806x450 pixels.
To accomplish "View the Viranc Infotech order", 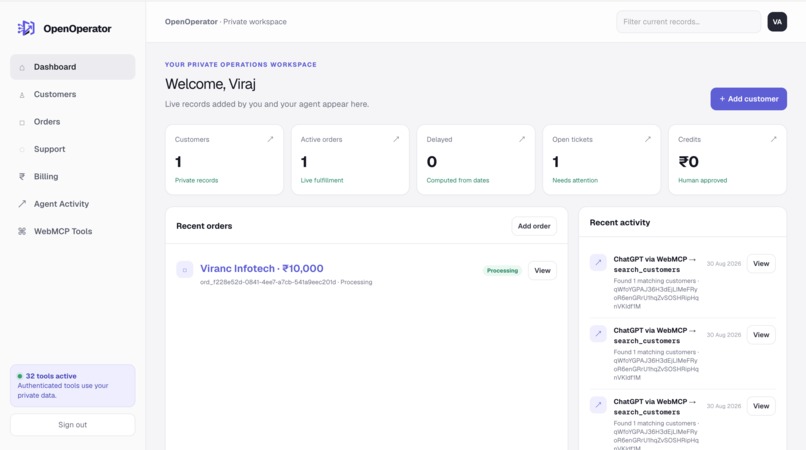I will tap(542, 271).
